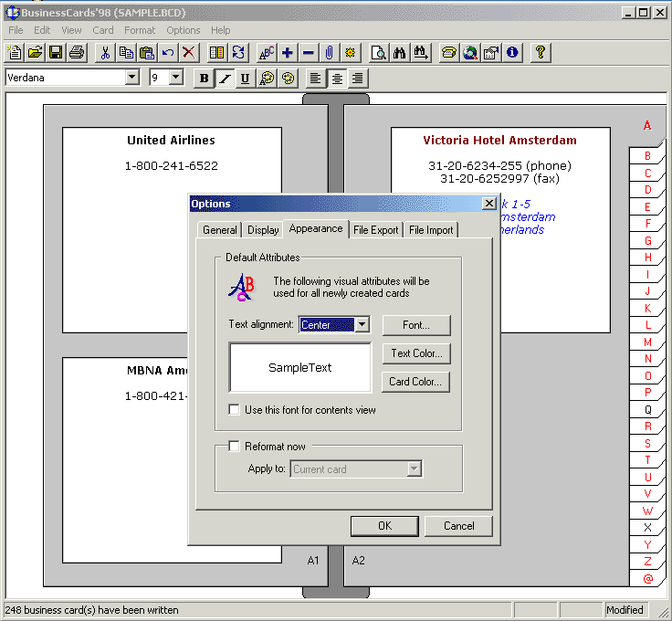Click Cancel in Options dialog
Viewport: 672px width, 621px height.
coord(458,526)
